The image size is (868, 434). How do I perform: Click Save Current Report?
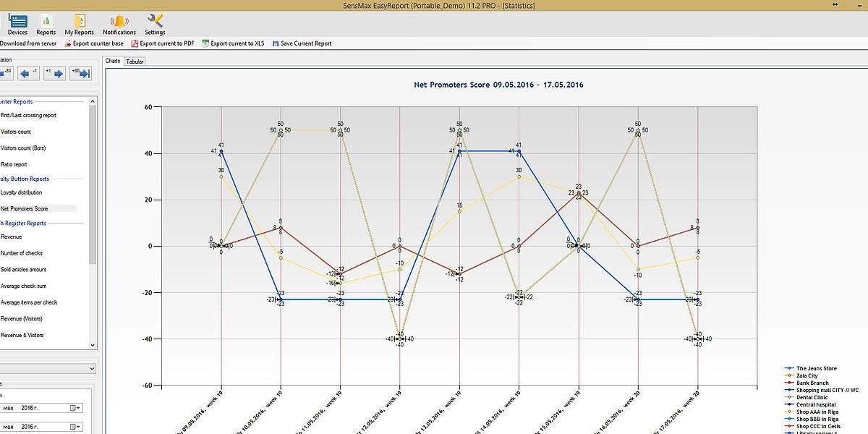[x=302, y=43]
